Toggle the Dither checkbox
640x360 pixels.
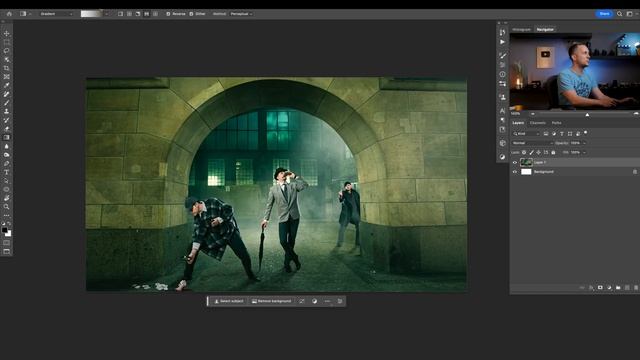191,14
